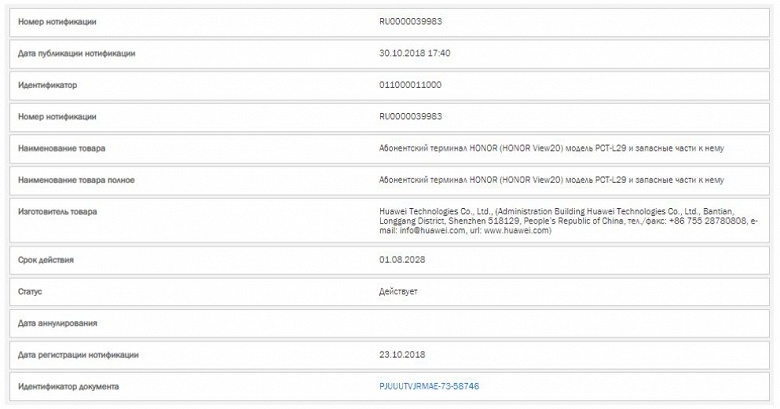
Task: Select the 'Изготовитель товара' label
Action: (58, 212)
